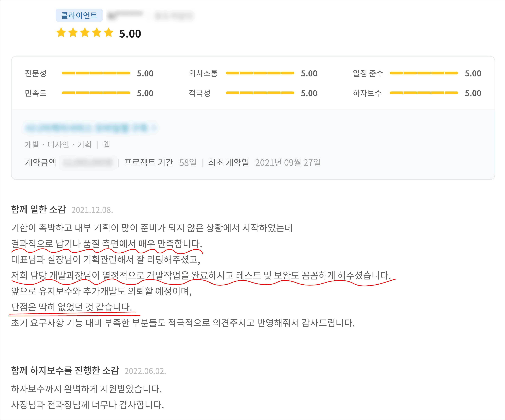
Task: Click the 함께 하자보수를 진행한 소감 heading
Action: click(65, 370)
